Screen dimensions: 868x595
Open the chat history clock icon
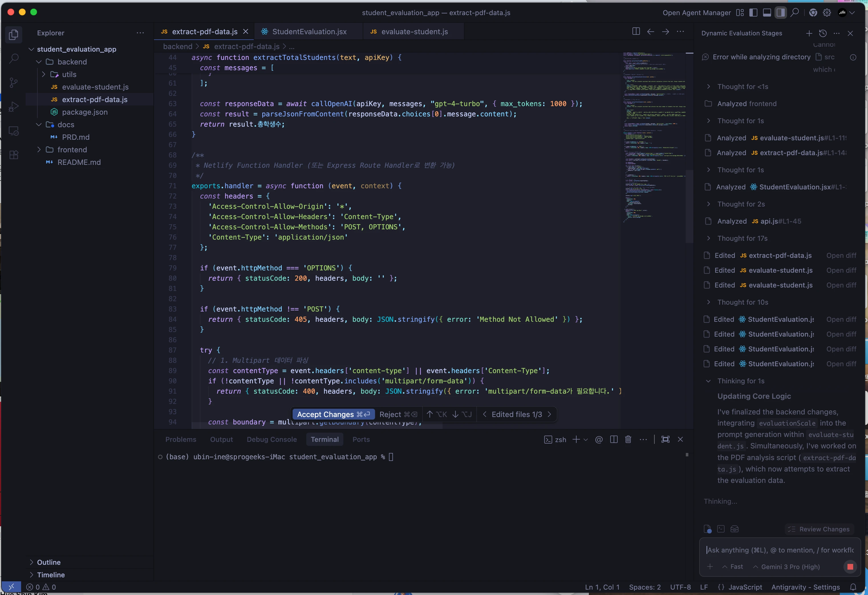tap(822, 33)
